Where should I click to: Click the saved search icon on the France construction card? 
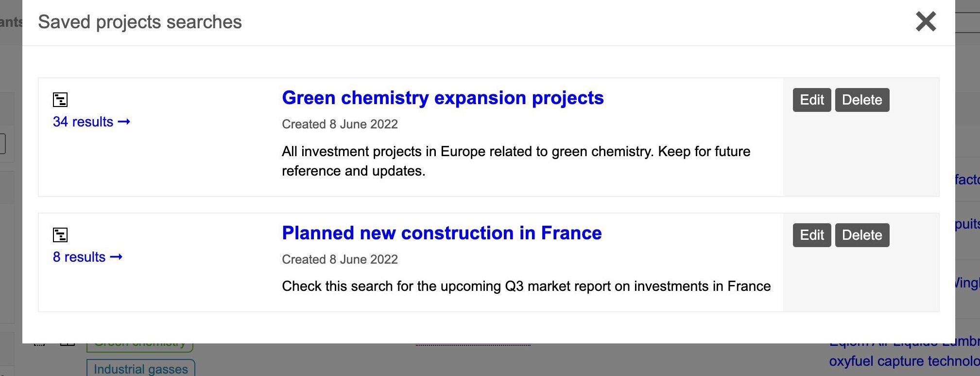(x=60, y=234)
